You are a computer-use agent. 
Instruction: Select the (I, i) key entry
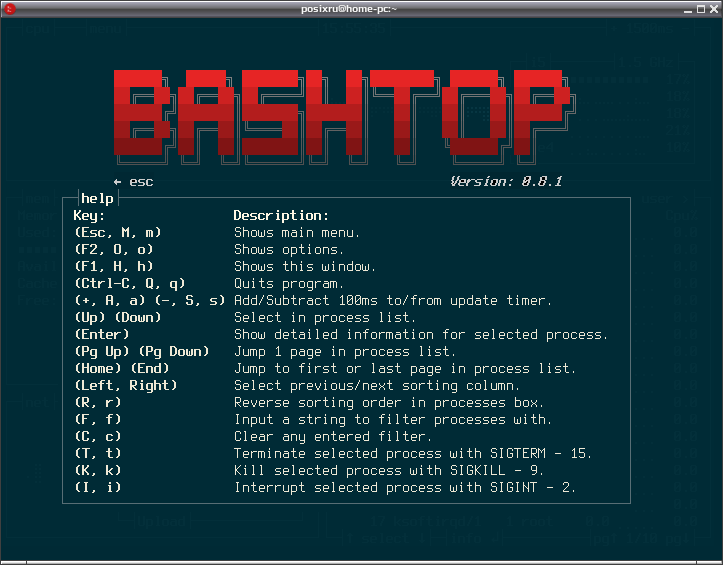coord(98,488)
